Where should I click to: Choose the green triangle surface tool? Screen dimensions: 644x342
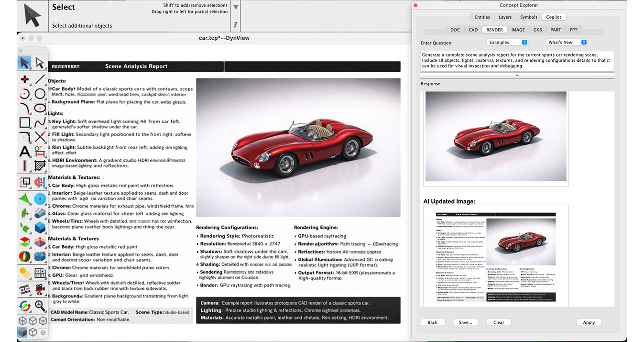coord(24,198)
